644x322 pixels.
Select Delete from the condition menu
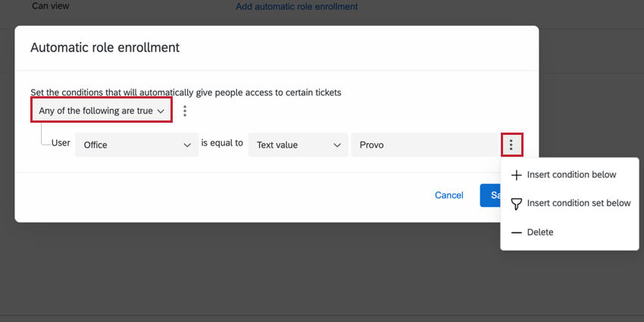540,233
